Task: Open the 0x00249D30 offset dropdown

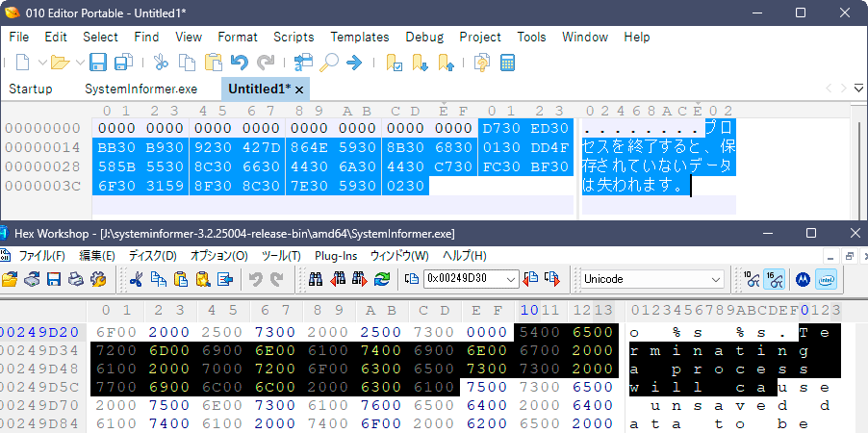Action: 512,279
